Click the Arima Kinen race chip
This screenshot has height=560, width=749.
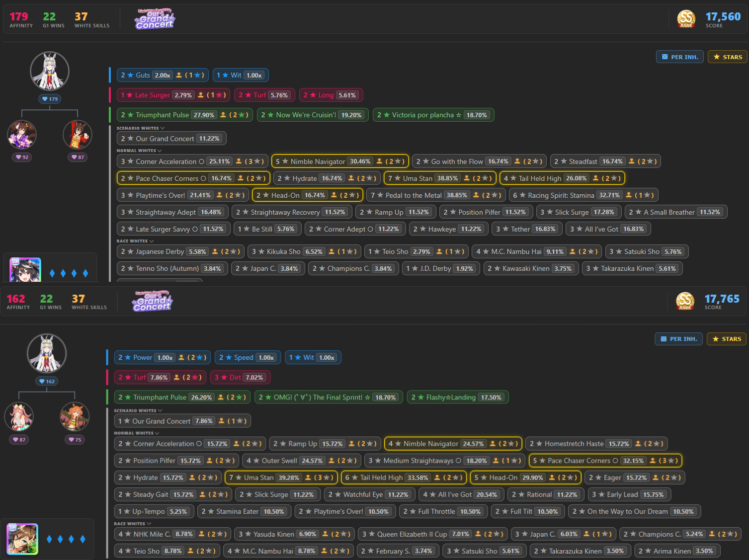tap(677, 551)
